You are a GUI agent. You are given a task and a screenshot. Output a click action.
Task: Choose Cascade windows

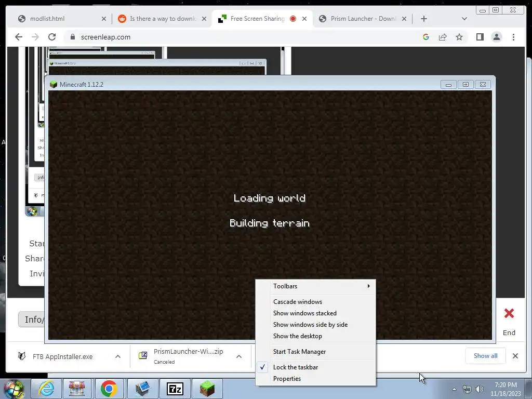[315, 302]
